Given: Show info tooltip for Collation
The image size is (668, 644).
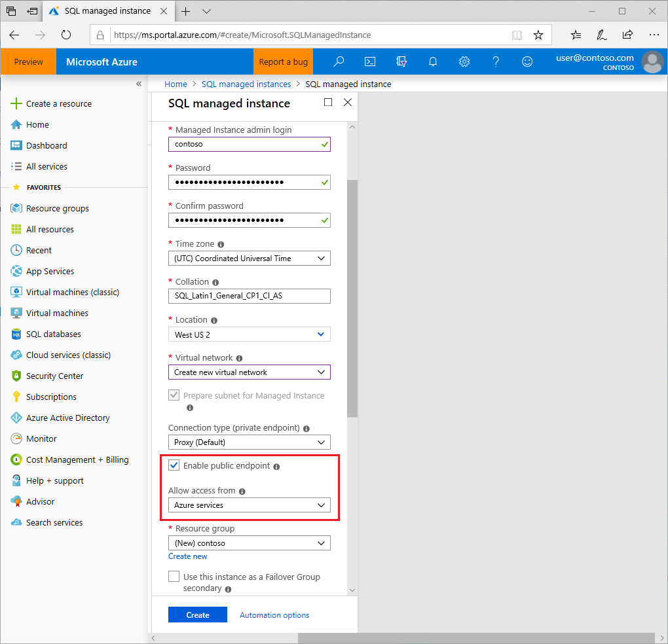Looking at the screenshot, I should [x=215, y=283].
